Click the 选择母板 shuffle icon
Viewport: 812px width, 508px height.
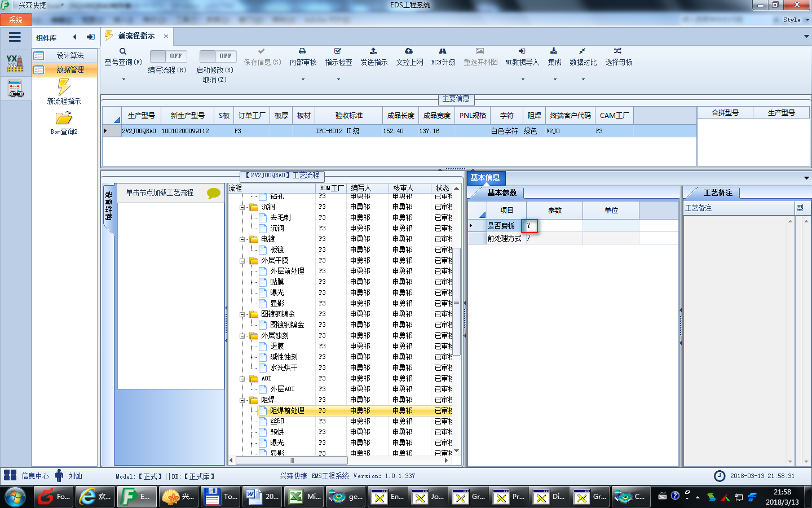(618, 51)
